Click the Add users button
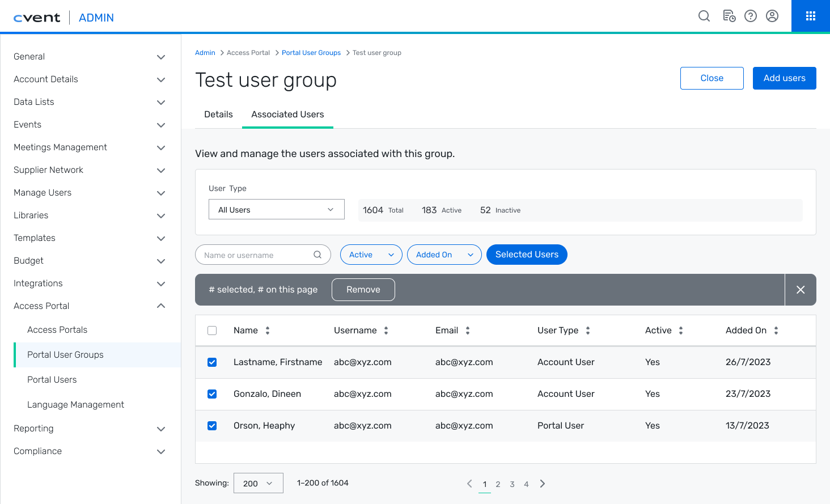The image size is (830, 504). [x=785, y=78]
